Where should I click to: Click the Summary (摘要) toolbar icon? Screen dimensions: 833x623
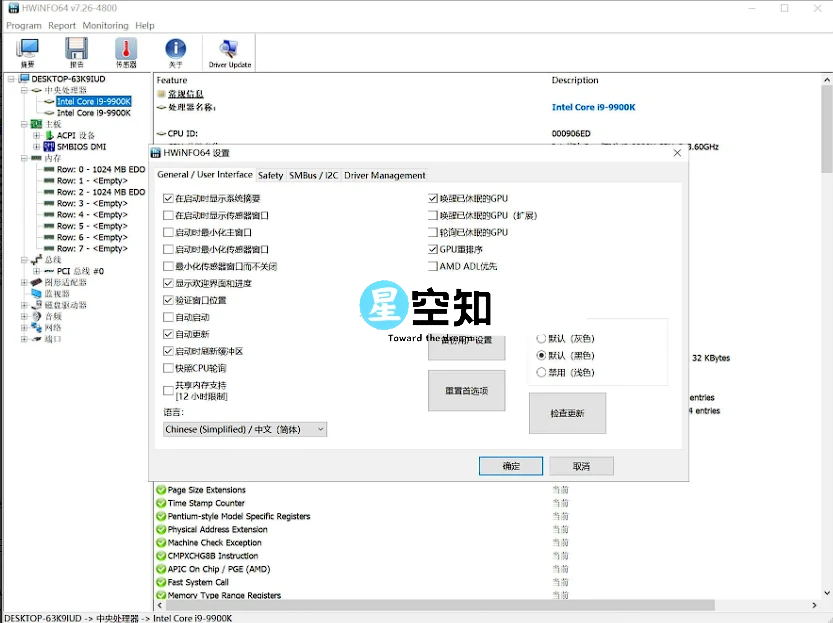click(27, 50)
